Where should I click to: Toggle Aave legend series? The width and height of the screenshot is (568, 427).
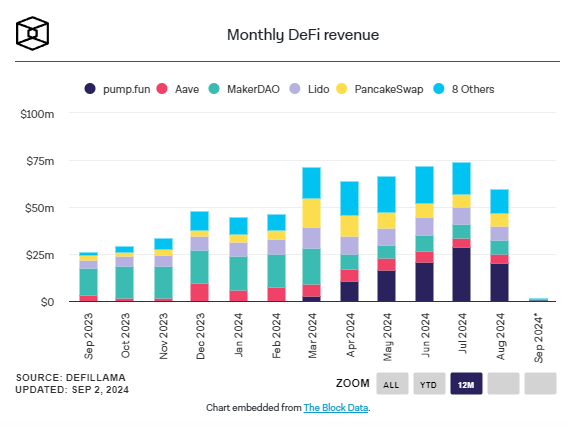point(178,89)
